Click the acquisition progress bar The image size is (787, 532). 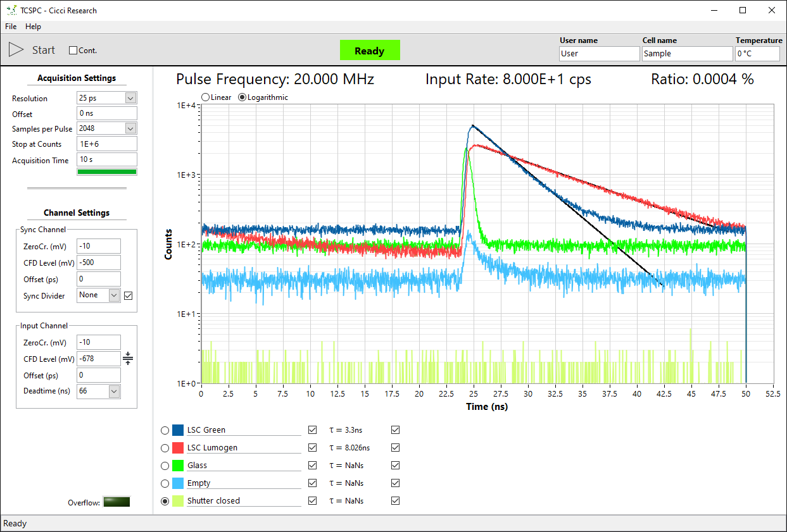coord(106,171)
